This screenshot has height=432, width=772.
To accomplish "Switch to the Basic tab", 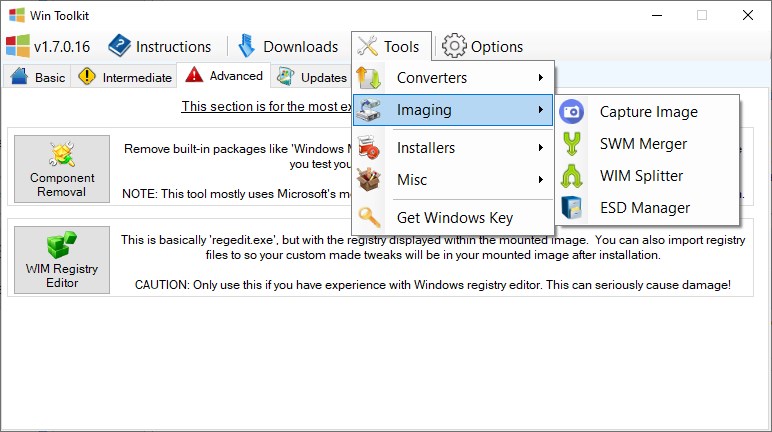I will (38, 77).
